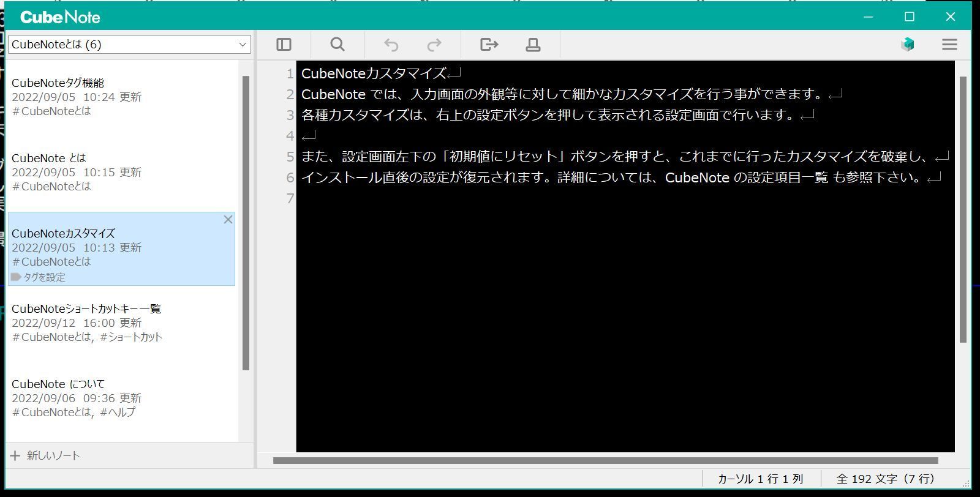Screen dimensions: 980x497
Task: Select the CubeNote とは note
Action: tap(121, 172)
